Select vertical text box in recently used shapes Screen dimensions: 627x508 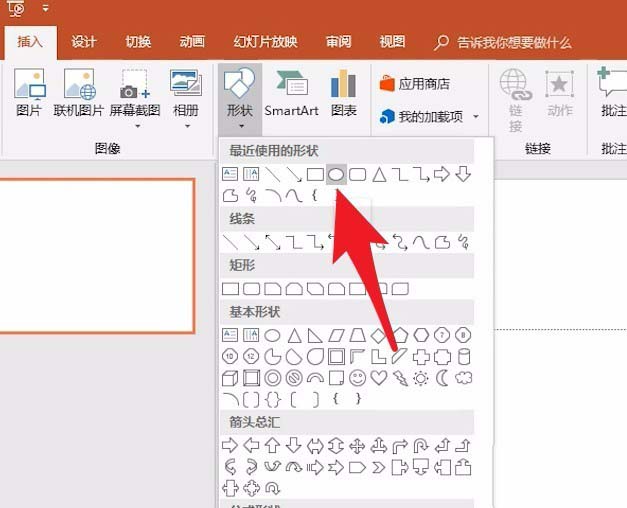tap(251, 174)
